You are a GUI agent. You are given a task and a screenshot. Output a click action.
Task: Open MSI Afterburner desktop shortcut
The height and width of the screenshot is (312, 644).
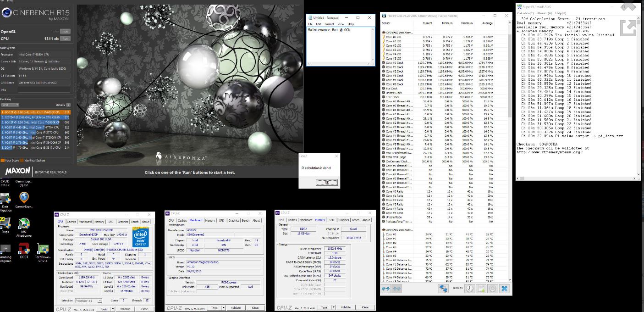(24, 223)
